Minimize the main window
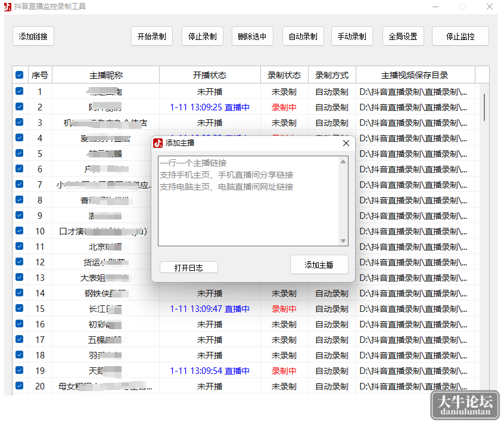The image size is (504, 424). 435,7
